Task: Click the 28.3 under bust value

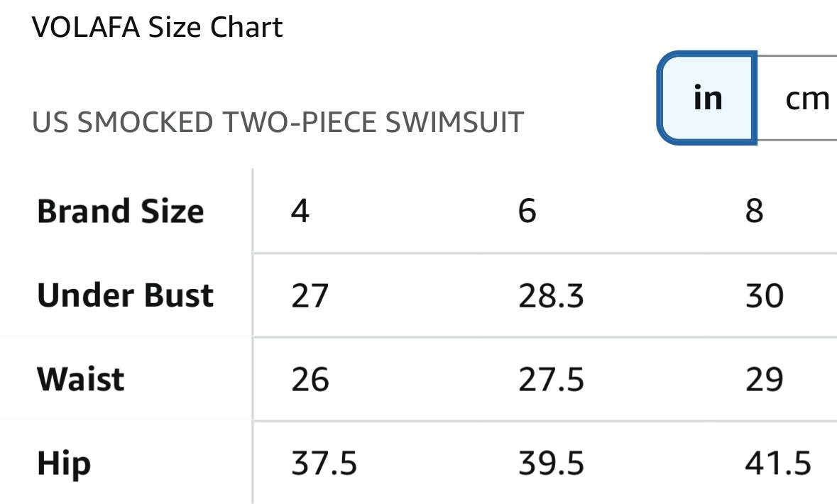Action: (551, 295)
